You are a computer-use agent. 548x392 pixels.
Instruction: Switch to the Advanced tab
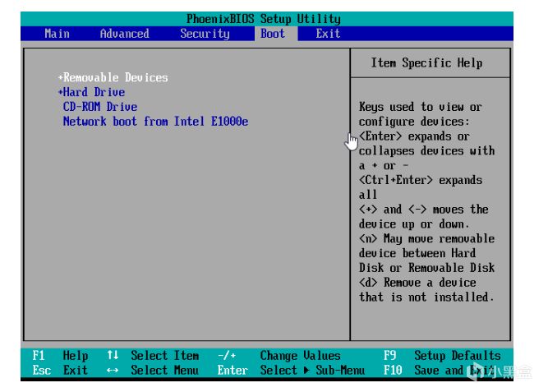tap(124, 34)
